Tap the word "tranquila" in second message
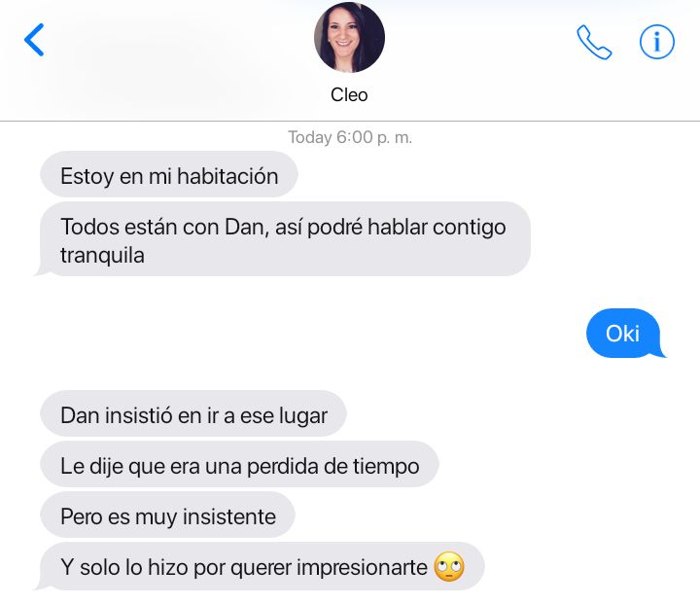 pyautogui.click(x=102, y=256)
